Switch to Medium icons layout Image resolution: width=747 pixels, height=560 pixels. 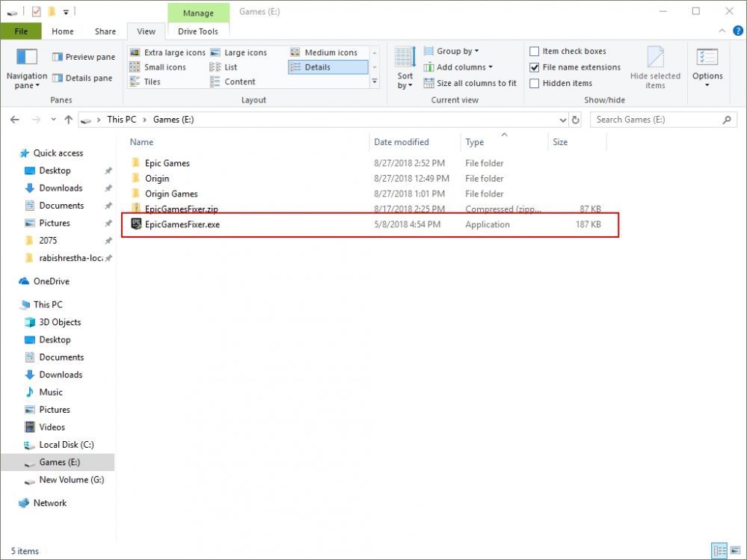tap(324, 52)
